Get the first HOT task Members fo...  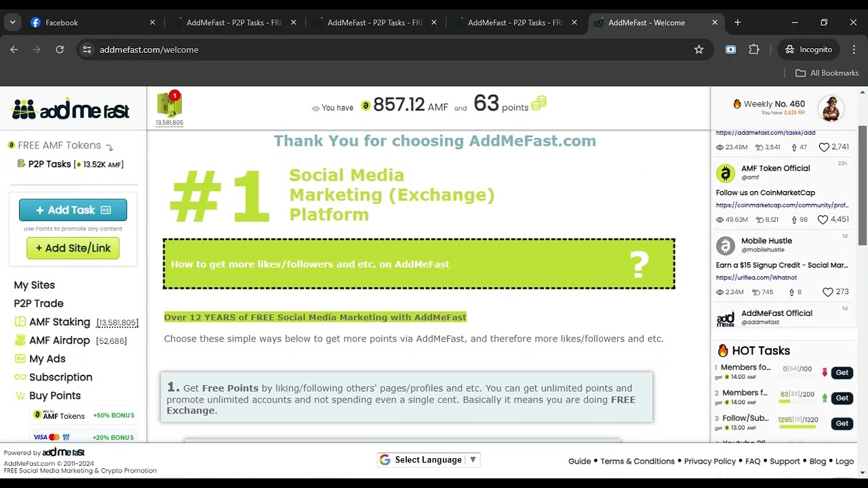coord(842,373)
